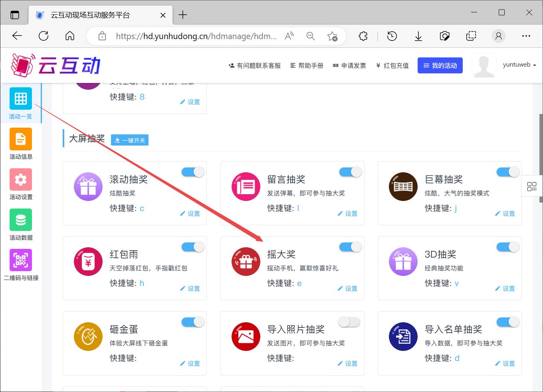The height and width of the screenshot is (392, 543).
Task: Open a new browser tab
Action: click(x=183, y=15)
